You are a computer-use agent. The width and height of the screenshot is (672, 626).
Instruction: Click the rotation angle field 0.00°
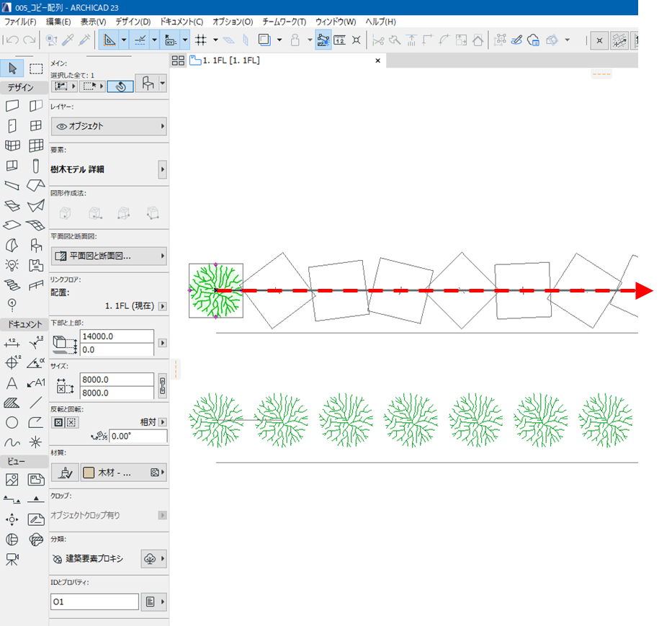[x=138, y=436]
